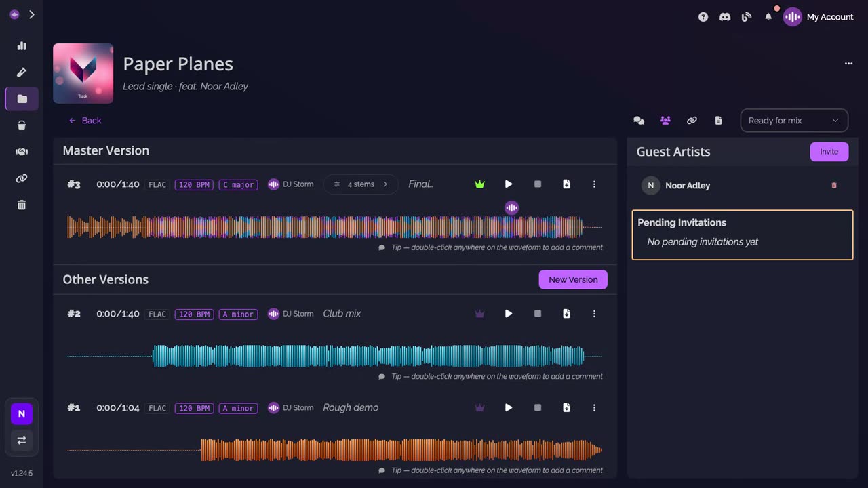This screenshot has width=868, height=488.
Task: Open the microphone tool in sidebar
Action: (x=22, y=73)
